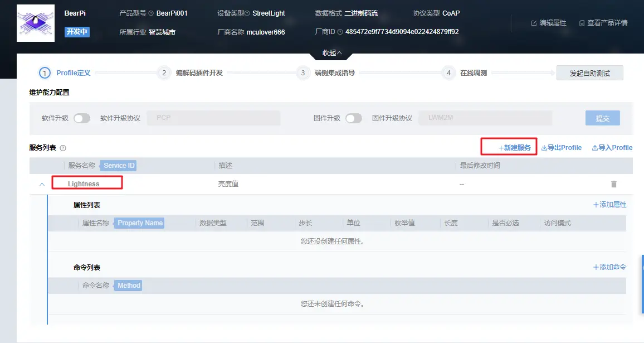The image size is (644, 343).
Task: Click the 开发中 status badge
Action: (77, 32)
